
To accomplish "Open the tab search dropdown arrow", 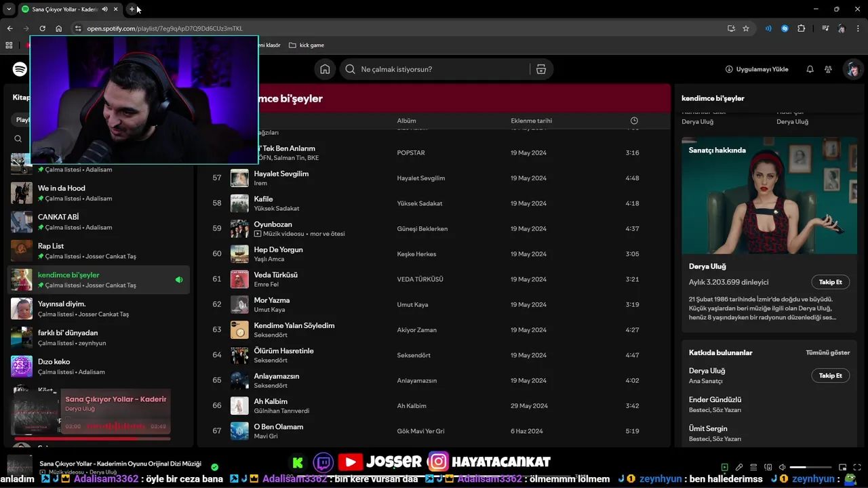I will (9, 9).
